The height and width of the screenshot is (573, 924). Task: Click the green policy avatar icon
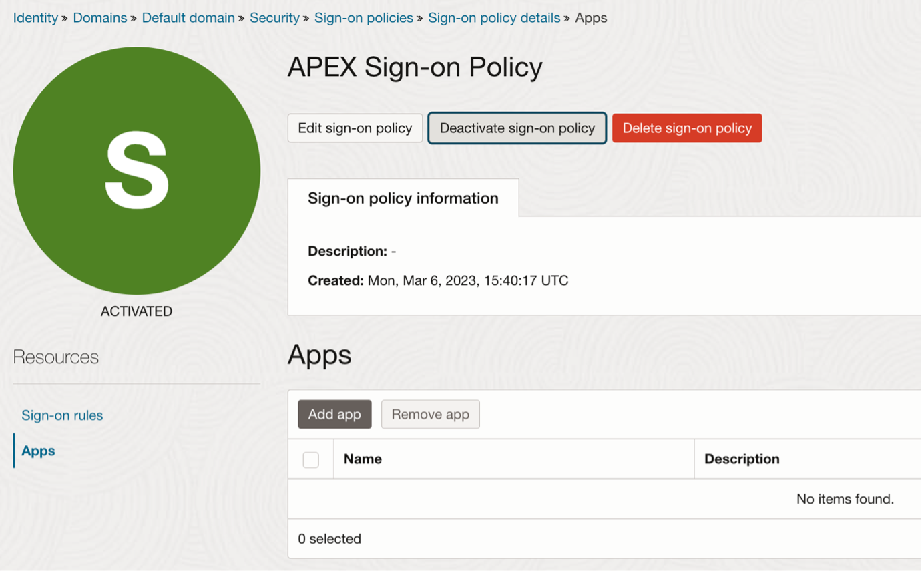pos(137,170)
